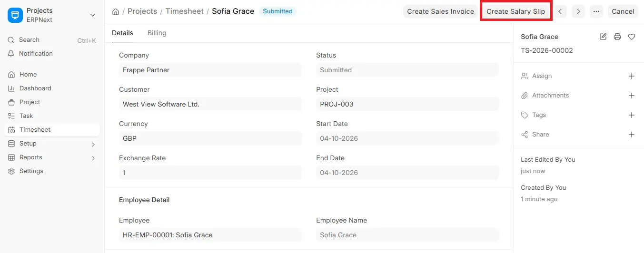The height and width of the screenshot is (253, 644).
Task: Click the Start Date field
Action: point(407,138)
